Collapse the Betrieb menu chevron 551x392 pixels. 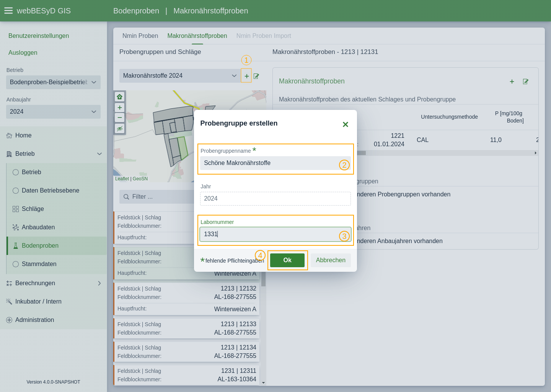click(99, 154)
